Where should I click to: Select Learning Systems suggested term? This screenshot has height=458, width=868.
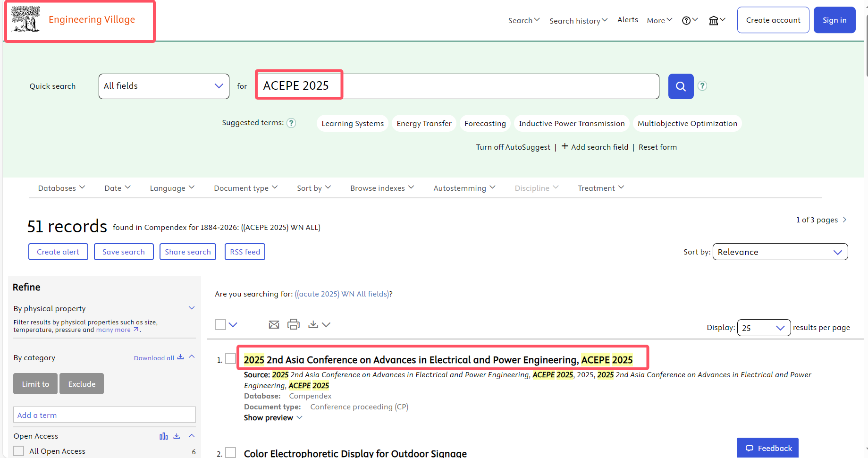point(353,123)
